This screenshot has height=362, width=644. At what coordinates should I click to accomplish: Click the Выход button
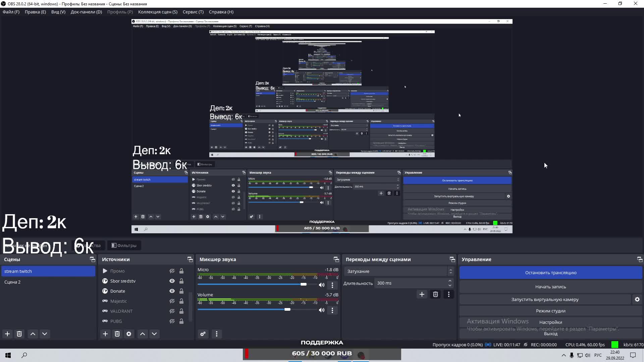551,334
